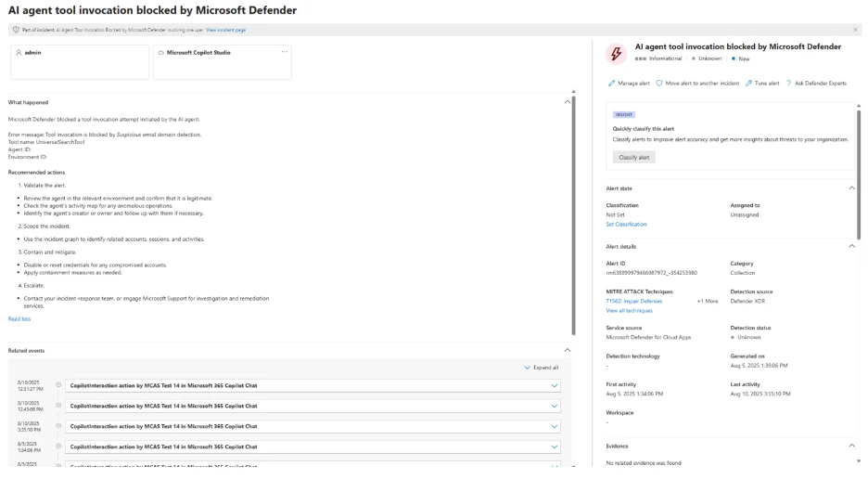This screenshot has height=479, width=868.
Task: Click the Microsoft Copilot Studio cloud icon
Action: [161, 53]
